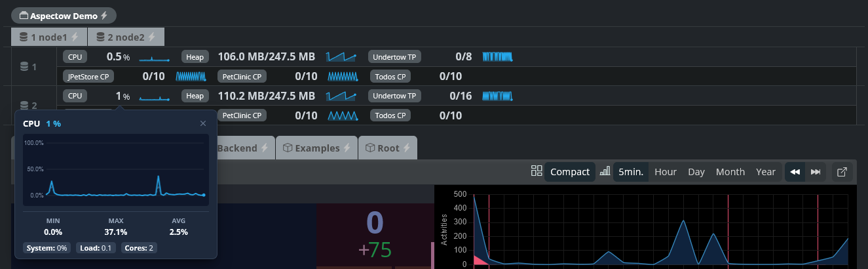This screenshot has height=269, width=868.
Task: Click the lightning icon on Aspectow Demo
Action: pyautogui.click(x=104, y=16)
